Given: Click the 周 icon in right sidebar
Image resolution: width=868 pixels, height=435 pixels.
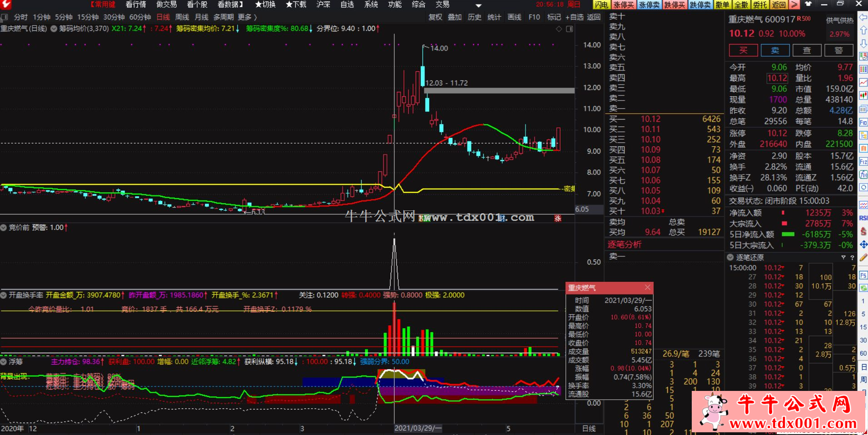Looking at the screenshot, I should (x=863, y=380).
